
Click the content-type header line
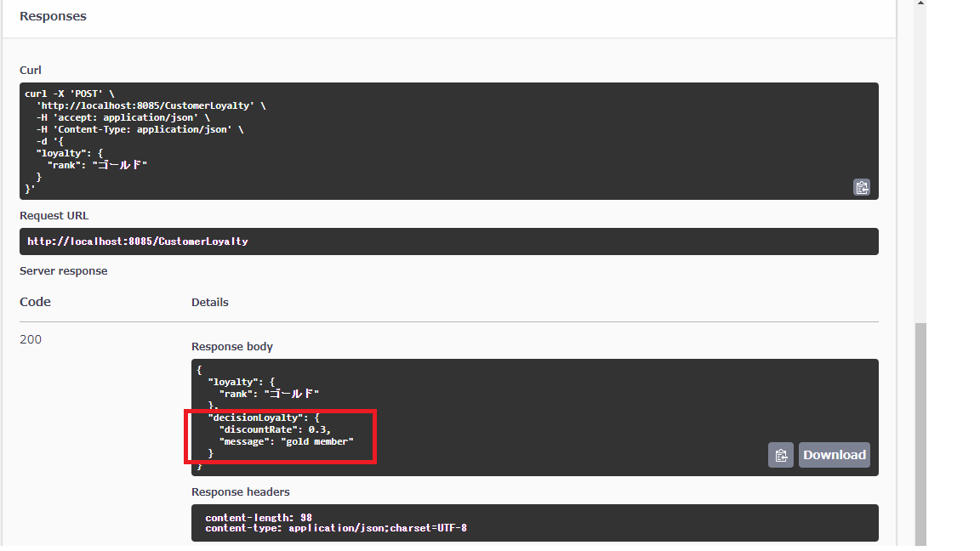pyautogui.click(x=336, y=528)
